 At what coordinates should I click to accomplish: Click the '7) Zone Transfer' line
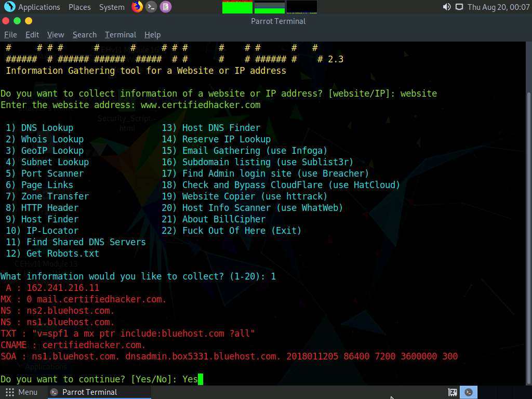tap(47, 196)
